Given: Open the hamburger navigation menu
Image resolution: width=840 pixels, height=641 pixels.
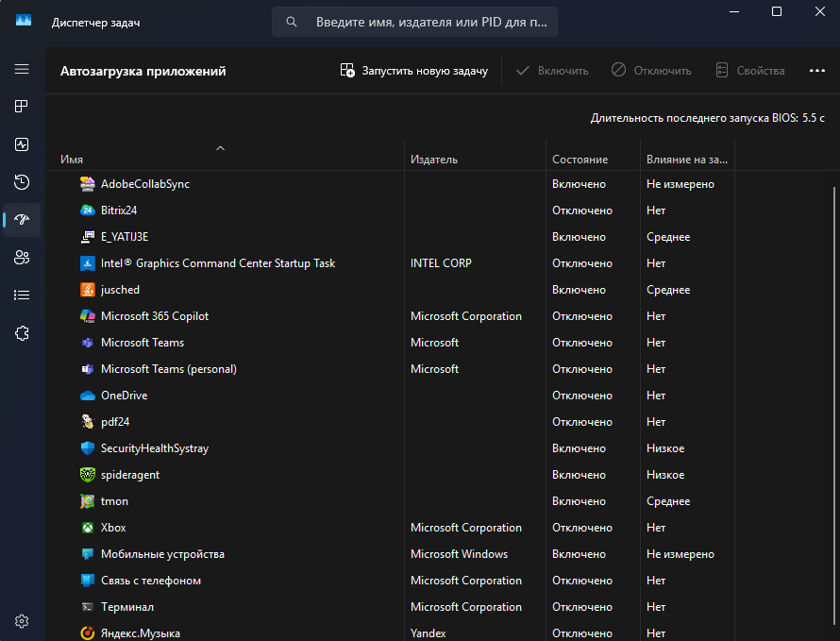Looking at the screenshot, I should [x=22, y=69].
